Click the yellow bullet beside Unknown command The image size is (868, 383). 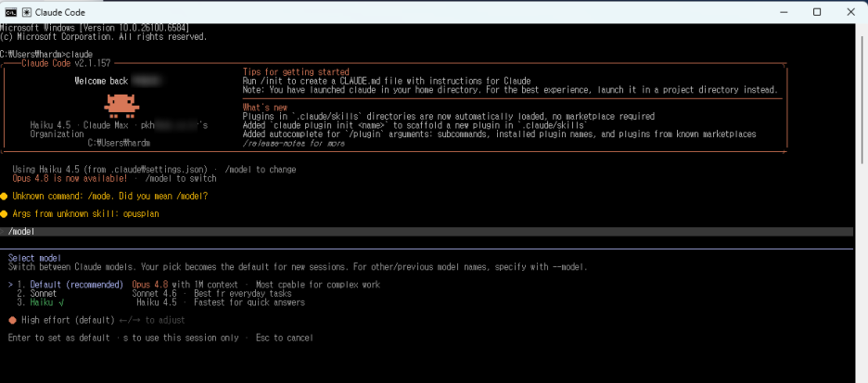4,196
